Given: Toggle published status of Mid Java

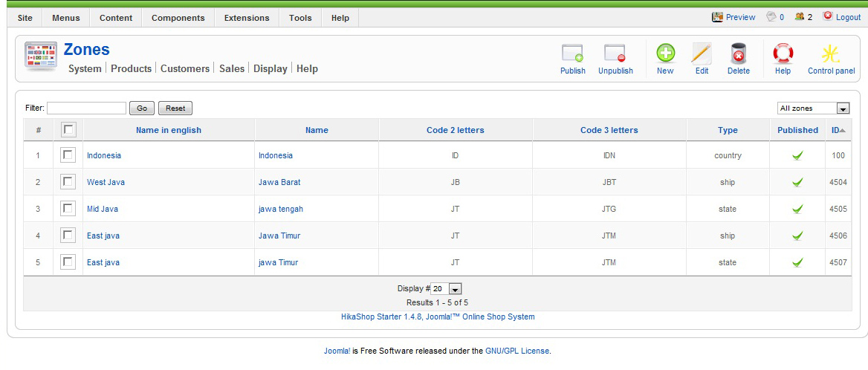Looking at the screenshot, I should [x=797, y=210].
